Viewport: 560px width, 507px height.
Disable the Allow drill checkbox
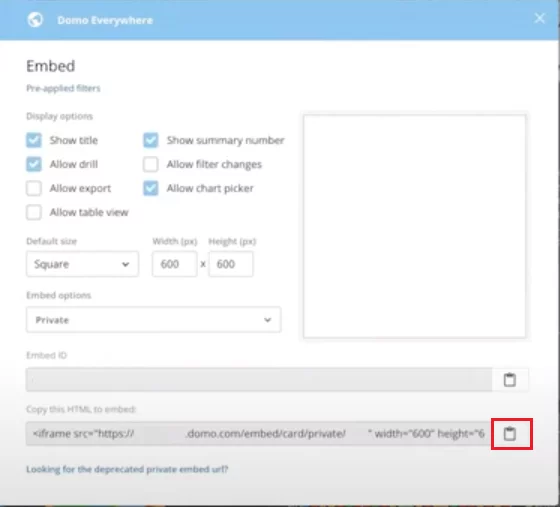click(x=34, y=164)
